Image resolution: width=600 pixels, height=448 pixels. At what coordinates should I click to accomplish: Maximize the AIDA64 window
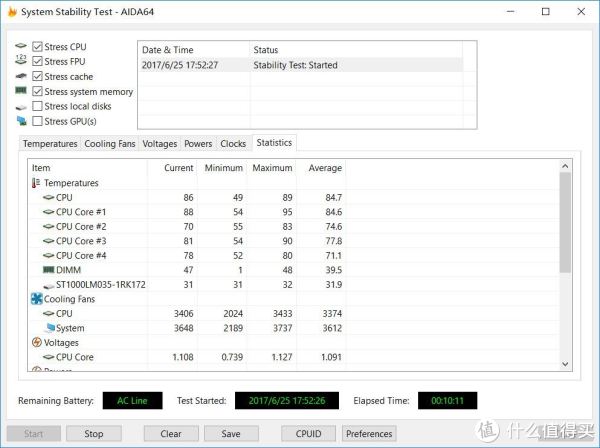[546, 11]
